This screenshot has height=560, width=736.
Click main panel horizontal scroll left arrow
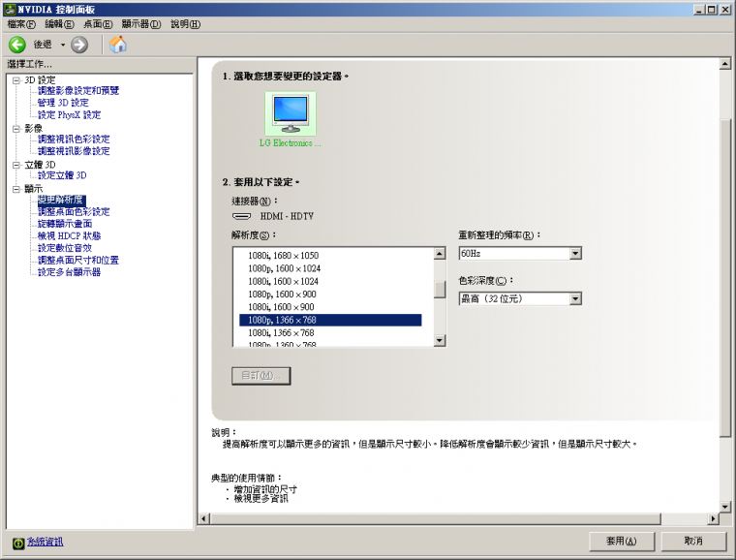pos(203,518)
